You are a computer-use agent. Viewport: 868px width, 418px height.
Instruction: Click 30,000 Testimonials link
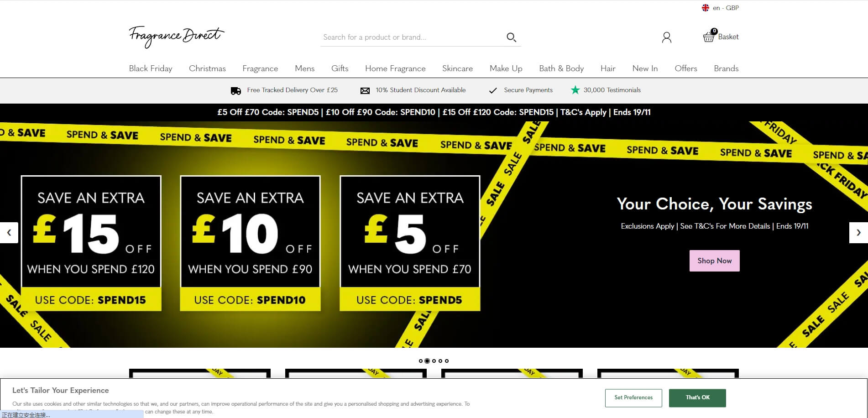pos(612,90)
